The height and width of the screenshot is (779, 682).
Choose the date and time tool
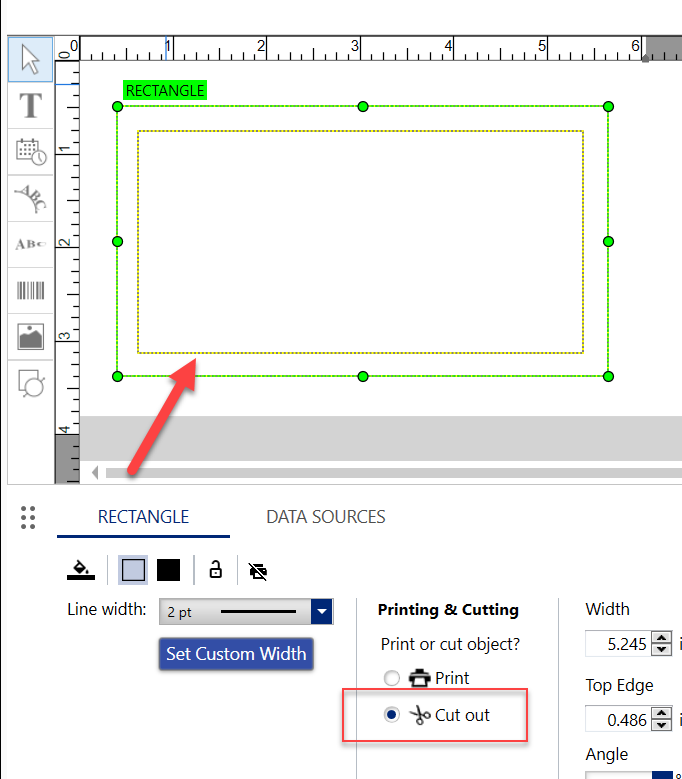pos(31,152)
